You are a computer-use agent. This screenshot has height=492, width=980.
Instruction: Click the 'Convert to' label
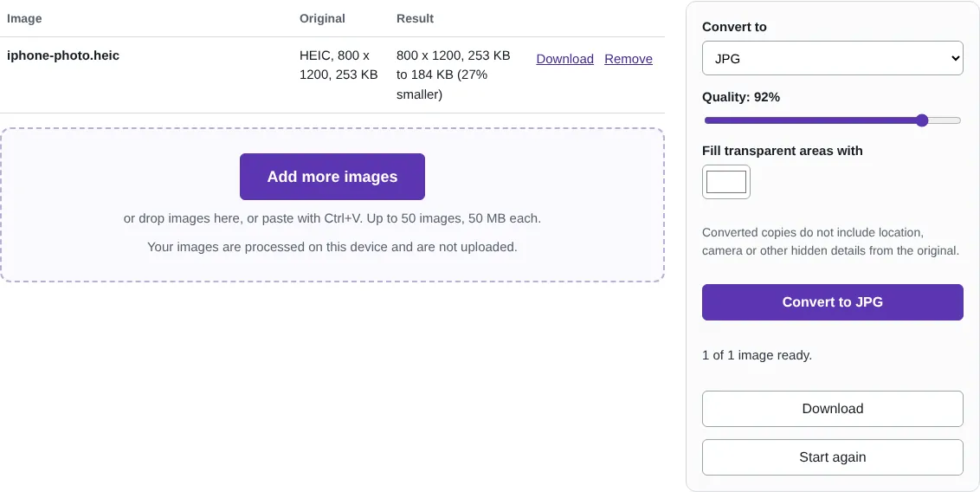[734, 27]
